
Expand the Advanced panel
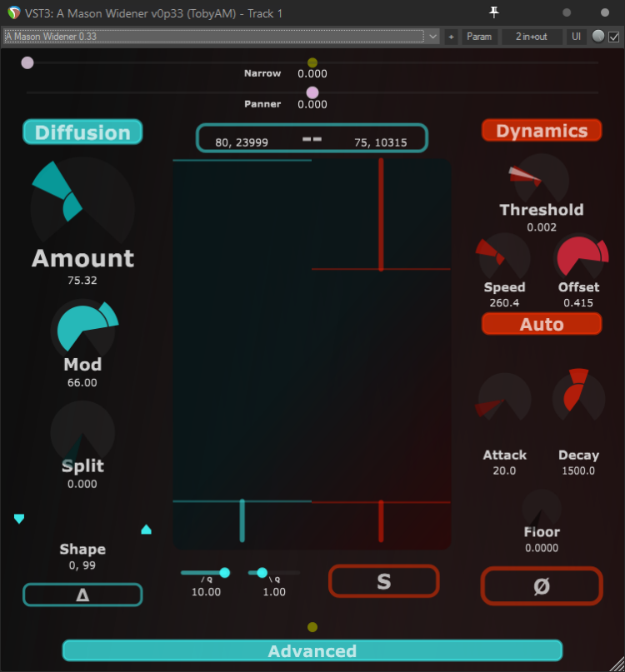coord(312,650)
